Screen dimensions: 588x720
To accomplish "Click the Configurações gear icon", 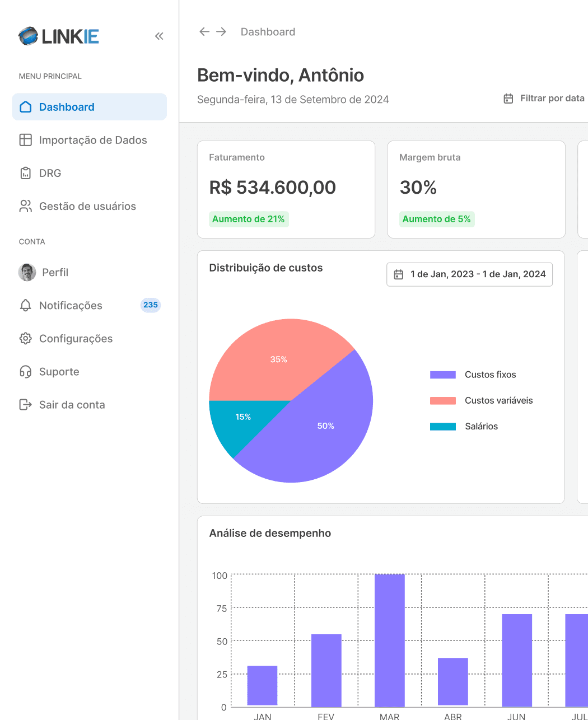I will pyautogui.click(x=26, y=338).
